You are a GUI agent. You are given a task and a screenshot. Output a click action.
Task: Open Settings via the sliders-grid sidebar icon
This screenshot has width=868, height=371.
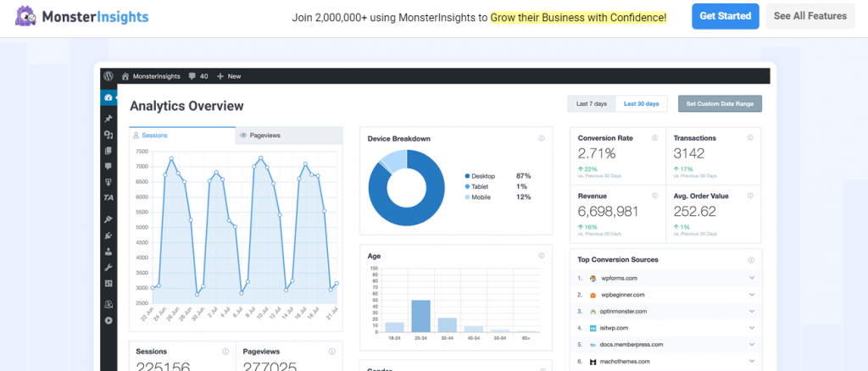click(108, 284)
